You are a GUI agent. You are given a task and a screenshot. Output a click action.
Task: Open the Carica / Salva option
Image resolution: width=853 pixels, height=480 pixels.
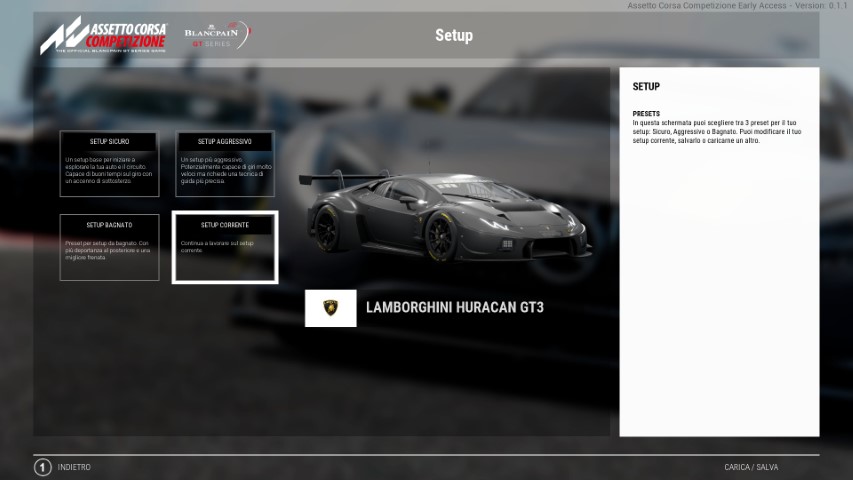click(x=751, y=467)
